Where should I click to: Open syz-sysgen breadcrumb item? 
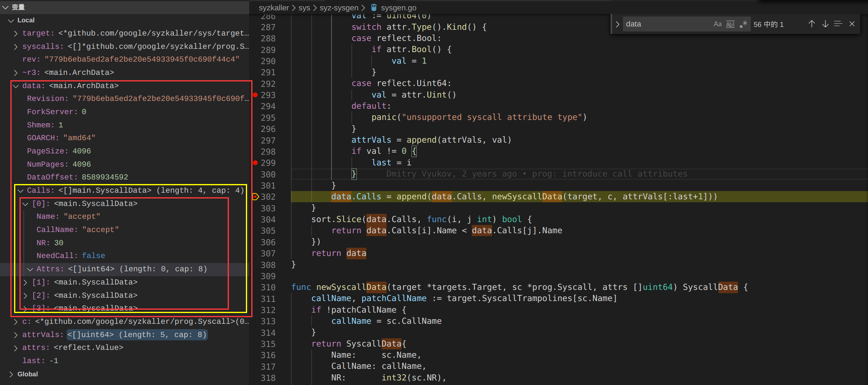[x=339, y=8]
